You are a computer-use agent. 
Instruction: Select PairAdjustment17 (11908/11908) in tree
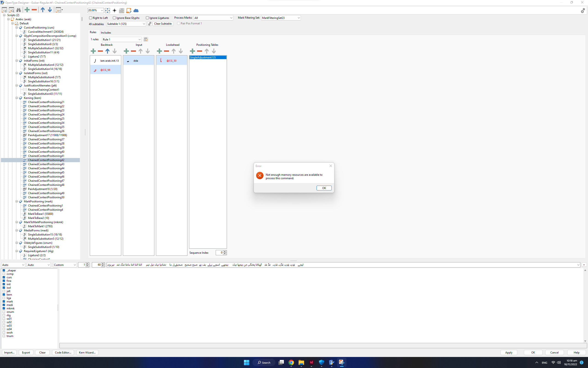[x=47, y=135]
